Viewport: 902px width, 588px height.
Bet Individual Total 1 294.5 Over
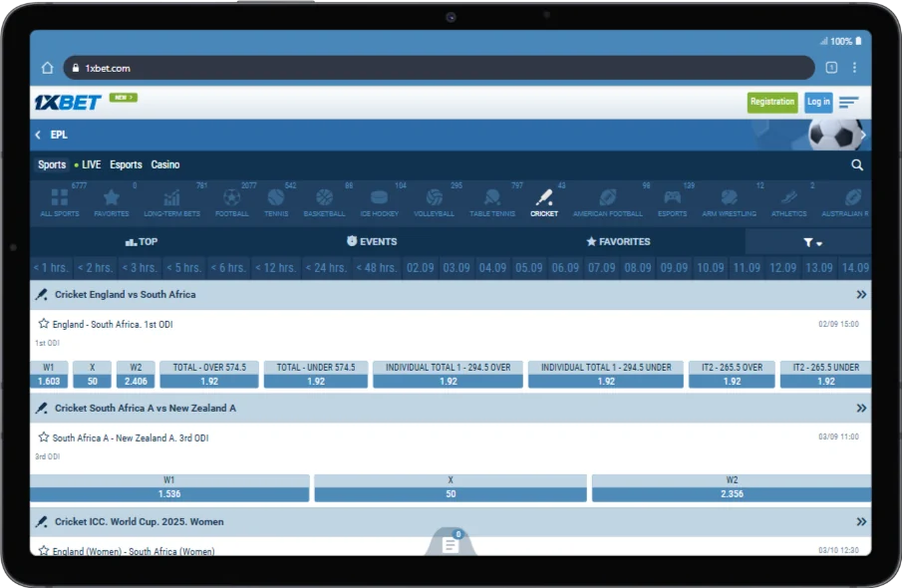pyautogui.click(x=449, y=375)
